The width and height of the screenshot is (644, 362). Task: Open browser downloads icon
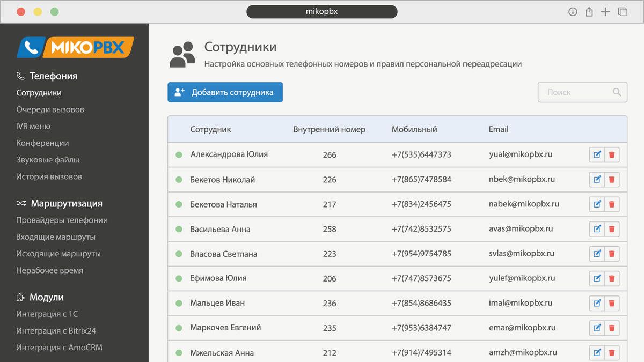pos(573,12)
